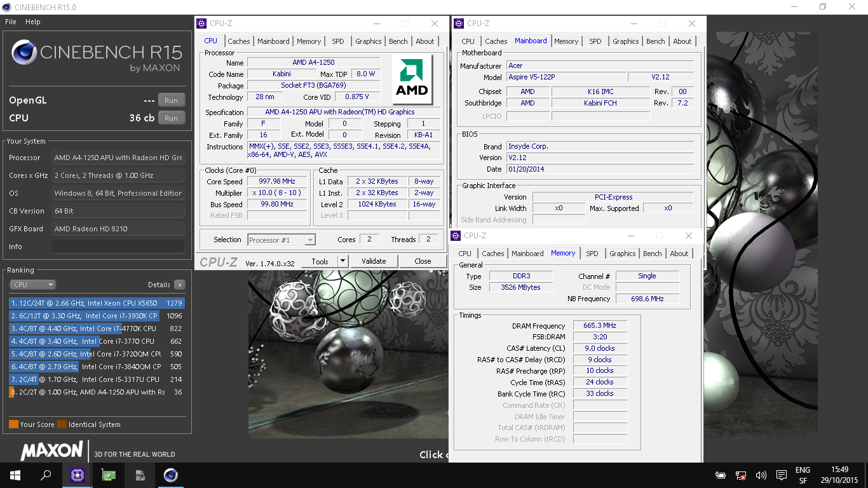Select Bench tab in CPU-Z CPU window
This screenshot has height=488, width=868.
398,41
